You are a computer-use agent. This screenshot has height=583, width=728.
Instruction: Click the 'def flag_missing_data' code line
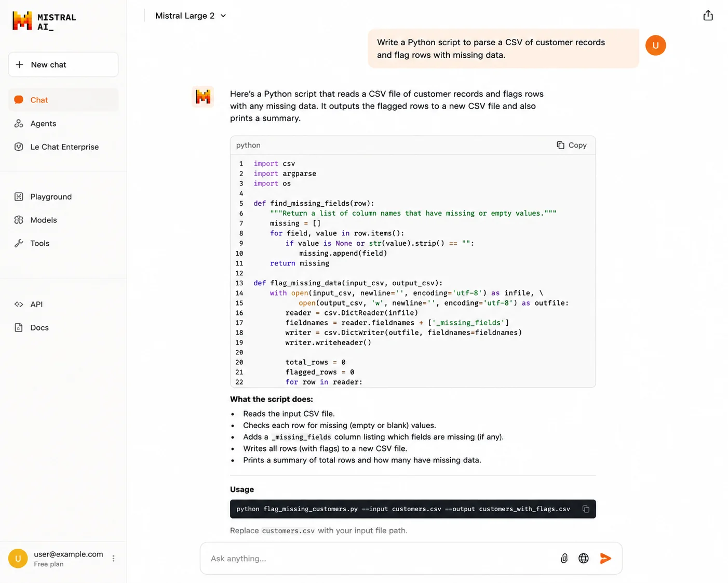pyautogui.click(x=348, y=283)
